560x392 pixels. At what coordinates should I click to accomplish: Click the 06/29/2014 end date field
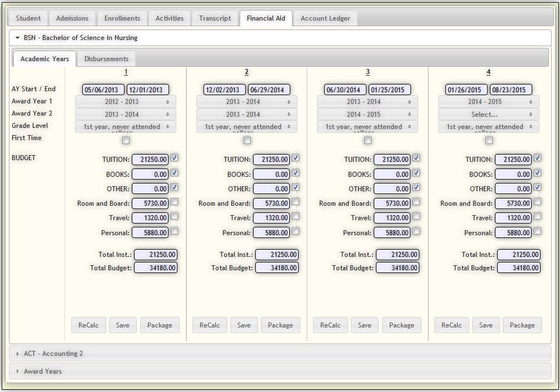click(269, 90)
